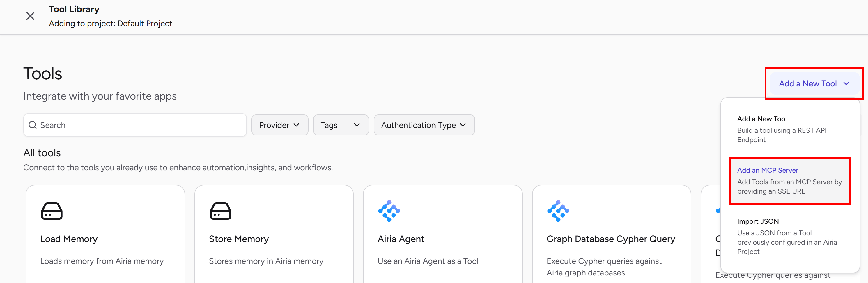Focus the Search tools input field
Viewport: 868px width, 283px height.
[x=135, y=125]
